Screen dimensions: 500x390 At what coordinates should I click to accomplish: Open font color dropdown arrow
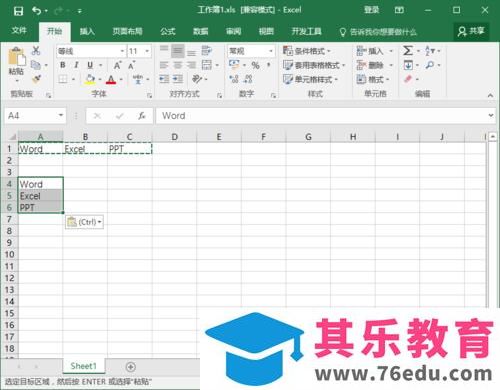click(x=121, y=79)
